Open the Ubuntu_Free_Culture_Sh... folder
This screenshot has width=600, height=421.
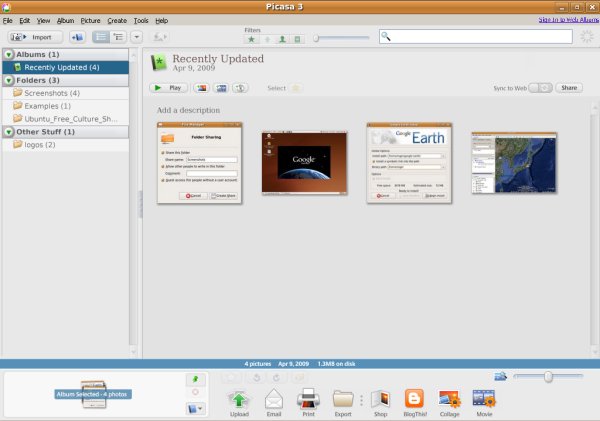click(65, 119)
